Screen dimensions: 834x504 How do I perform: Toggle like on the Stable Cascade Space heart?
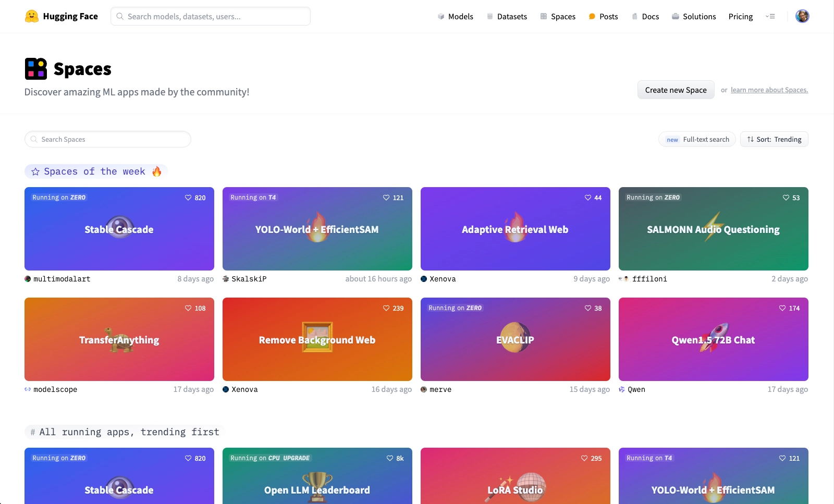188,198
